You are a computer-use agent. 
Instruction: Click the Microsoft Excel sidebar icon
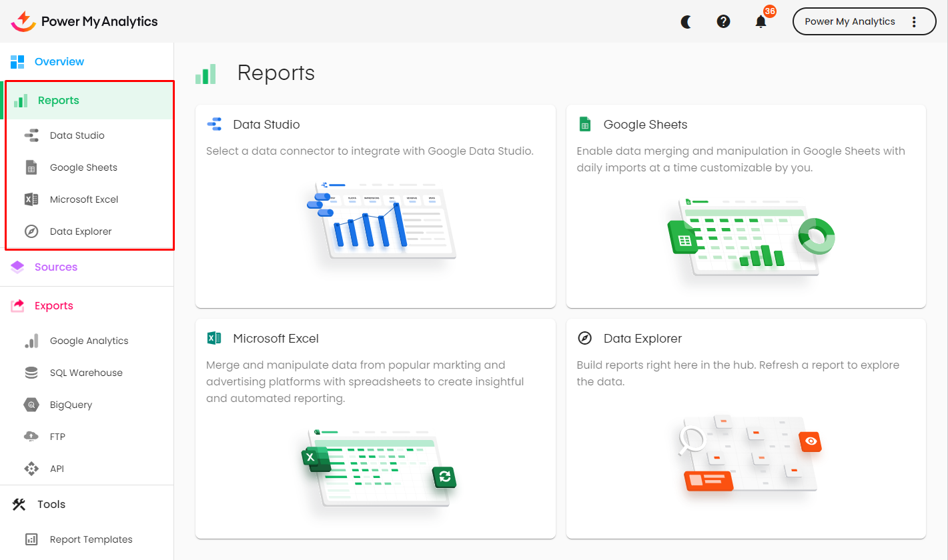coord(31,199)
